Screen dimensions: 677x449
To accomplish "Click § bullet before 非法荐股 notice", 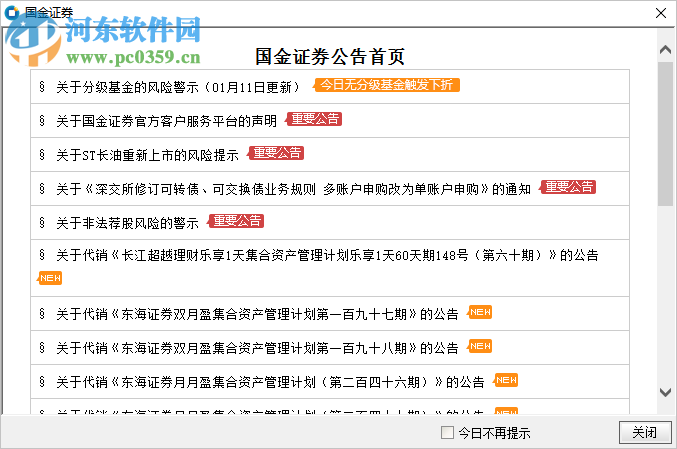I will coord(42,222).
